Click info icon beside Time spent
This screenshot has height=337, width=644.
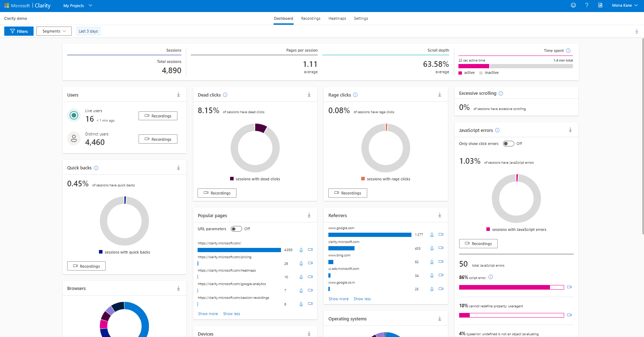tap(568, 51)
